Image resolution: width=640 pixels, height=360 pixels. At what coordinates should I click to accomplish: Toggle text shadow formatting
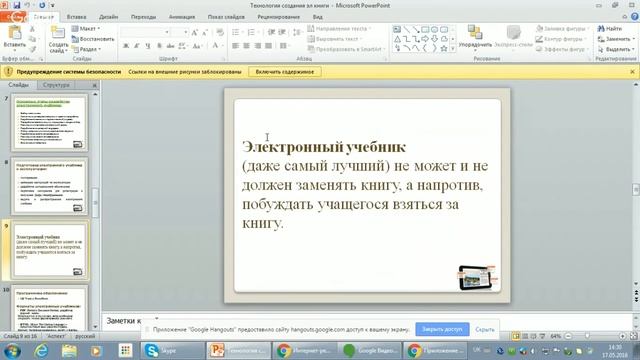tap(159, 46)
